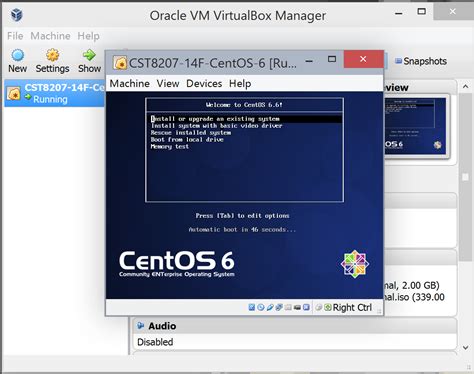Viewport: 474px width, 374px height.
Task: Open the View menu of the VM window
Action: pos(168,83)
